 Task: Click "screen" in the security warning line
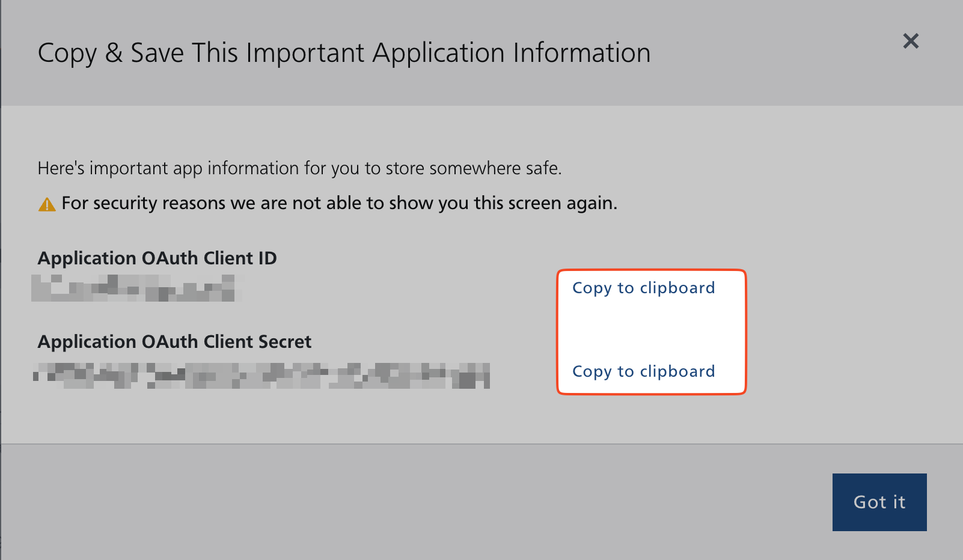pyautogui.click(x=534, y=203)
